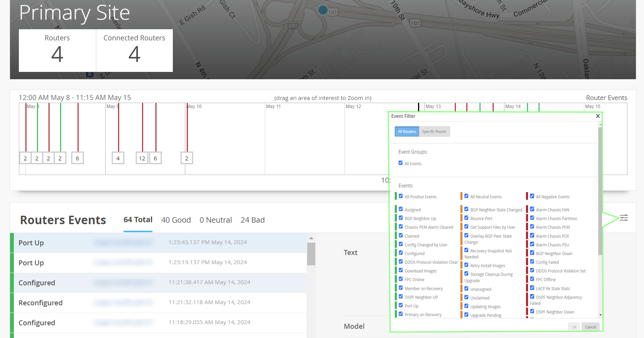Uncheck the All Events checkbox
The height and width of the screenshot is (338, 644).
tap(400, 163)
